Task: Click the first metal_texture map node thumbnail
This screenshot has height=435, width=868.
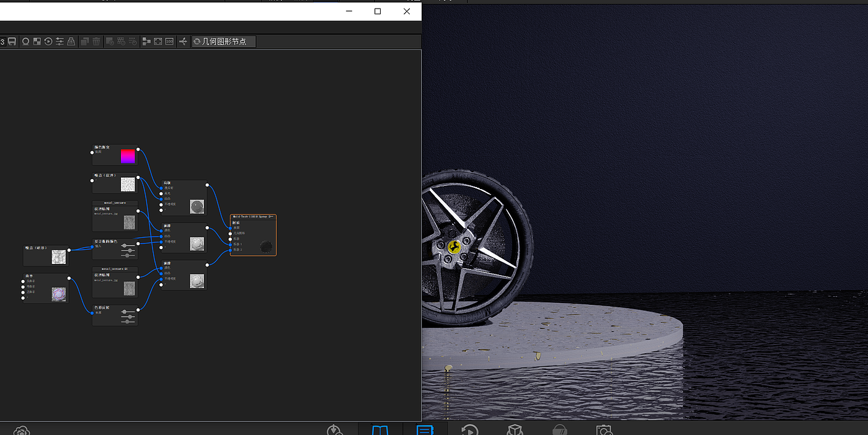Action: (x=129, y=222)
